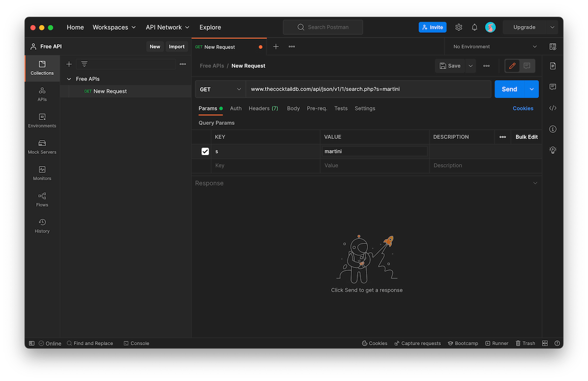Click Bulk Edit for query params
Screen dimensions: 588x381
pos(527,137)
